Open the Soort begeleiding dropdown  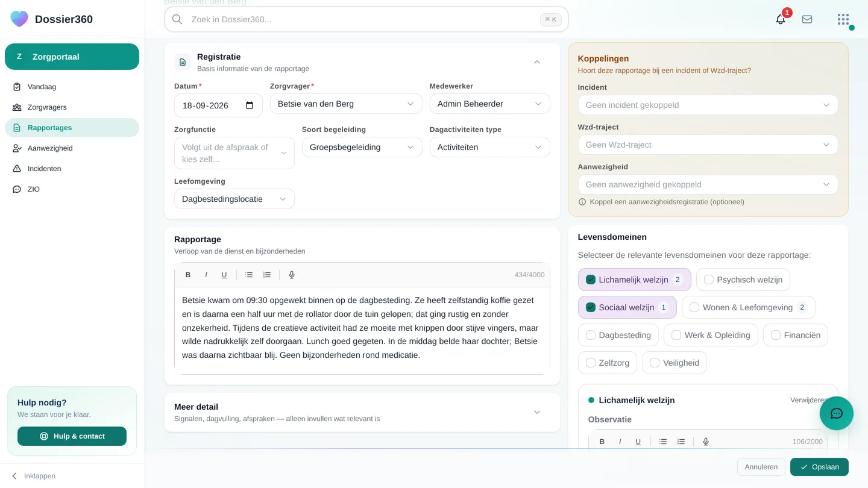(362, 147)
